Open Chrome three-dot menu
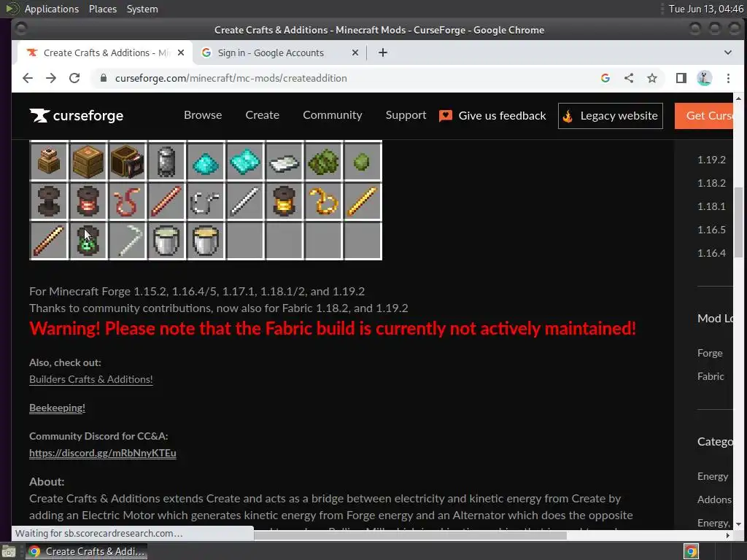The image size is (747, 560). tap(728, 78)
